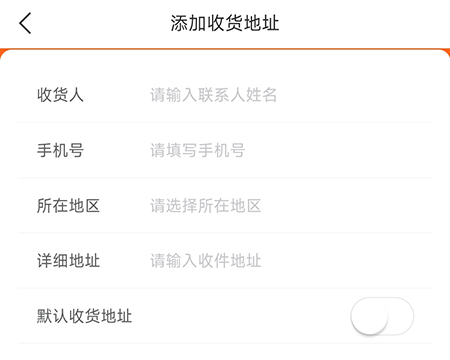Image resolution: width=450 pixels, height=360 pixels.
Task: Click the empty header area right of the title
Action: pos(363,23)
